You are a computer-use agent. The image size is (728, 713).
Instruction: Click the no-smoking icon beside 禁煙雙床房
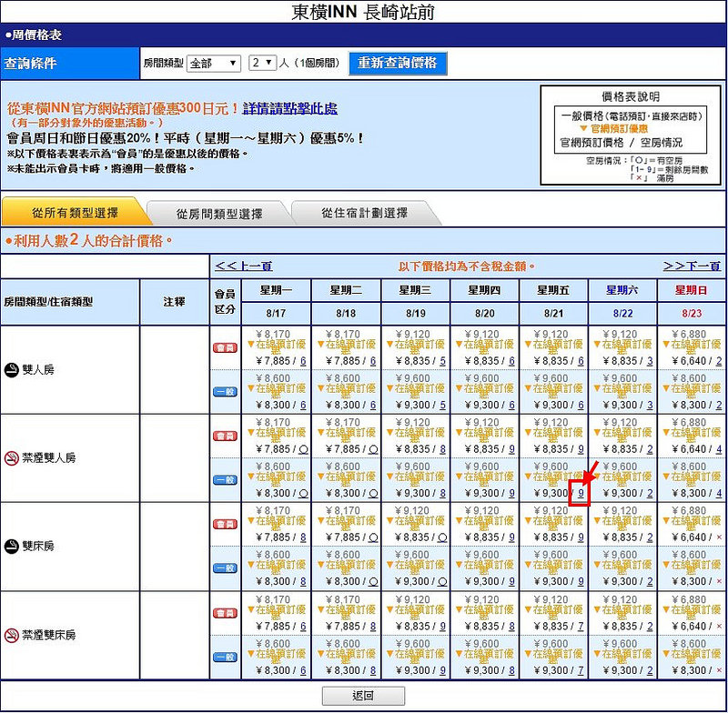pyautogui.click(x=11, y=635)
